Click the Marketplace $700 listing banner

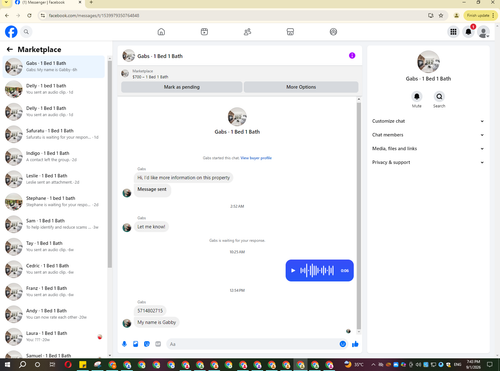(x=239, y=74)
